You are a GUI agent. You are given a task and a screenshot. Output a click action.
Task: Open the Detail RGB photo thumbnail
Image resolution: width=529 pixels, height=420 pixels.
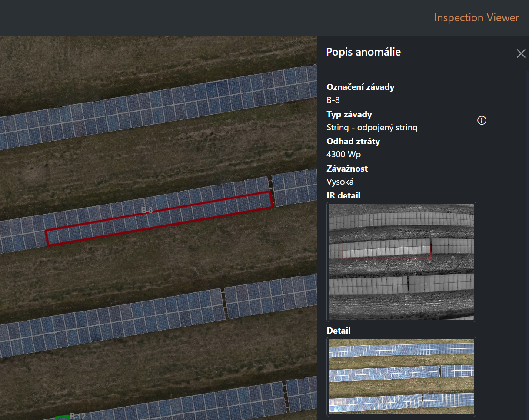tap(401, 376)
